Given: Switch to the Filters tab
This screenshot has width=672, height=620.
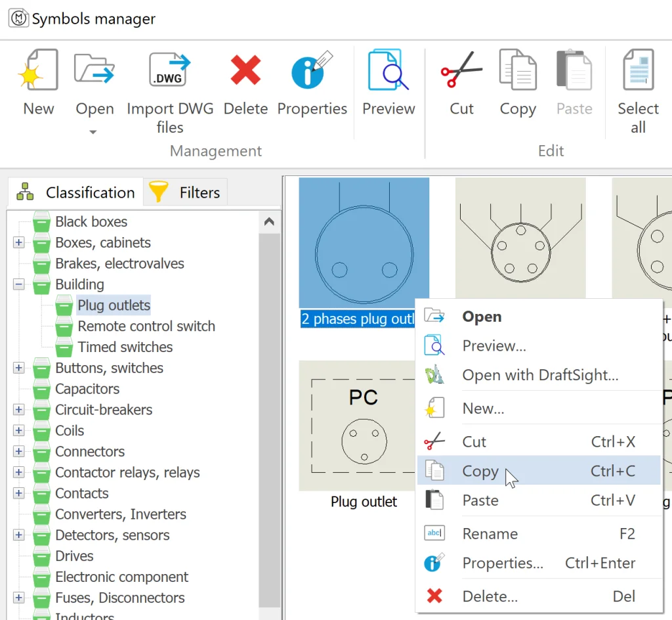Looking at the screenshot, I should coord(186,192).
